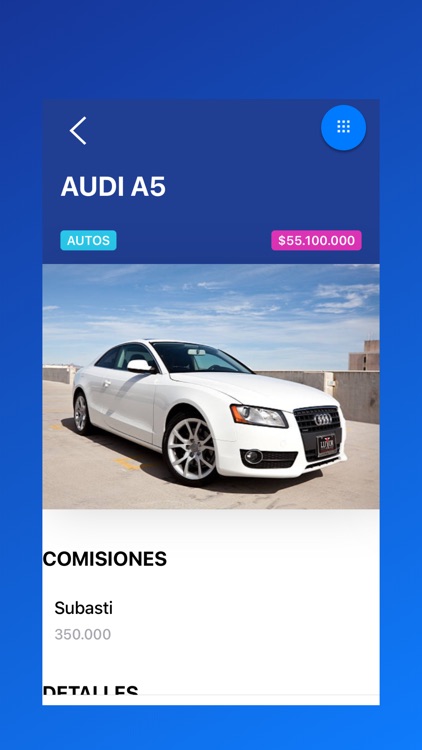Click the car's windshield
This screenshot has height=750, width=422.
[199, 357]
